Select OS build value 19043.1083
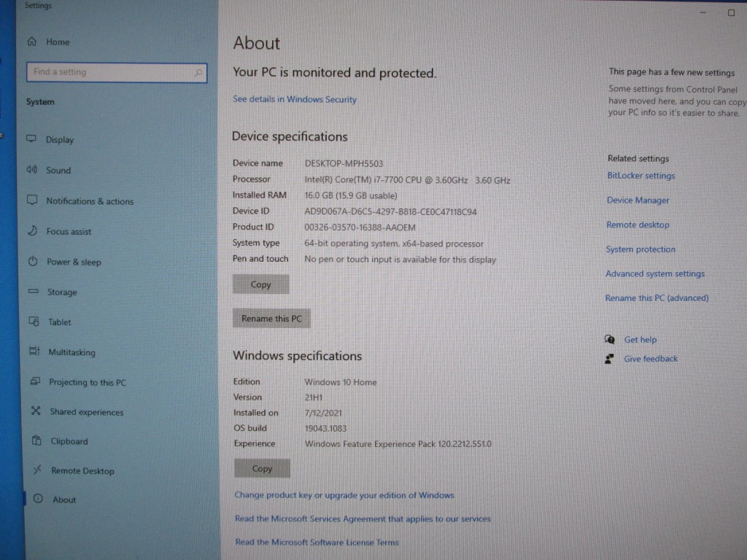The image size is (747, 560). pyautogui.click(x=325, y=429)
